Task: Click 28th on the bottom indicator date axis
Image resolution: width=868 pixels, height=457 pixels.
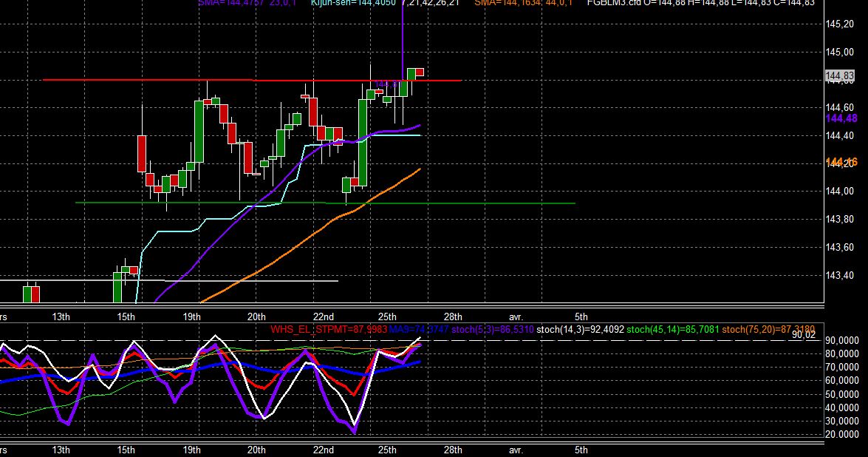Action: 453,450
